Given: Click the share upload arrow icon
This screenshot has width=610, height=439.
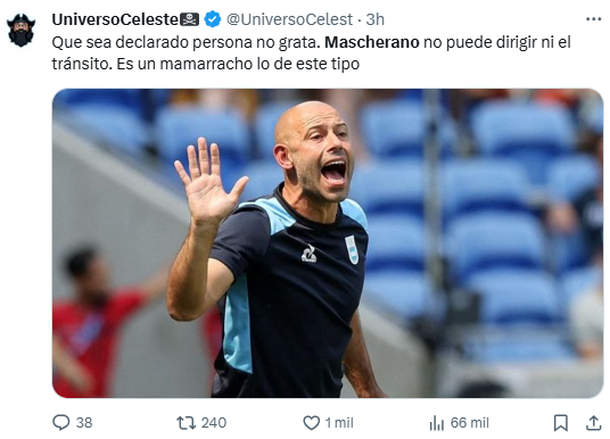Looking at the screenshot, I should 593,423.
